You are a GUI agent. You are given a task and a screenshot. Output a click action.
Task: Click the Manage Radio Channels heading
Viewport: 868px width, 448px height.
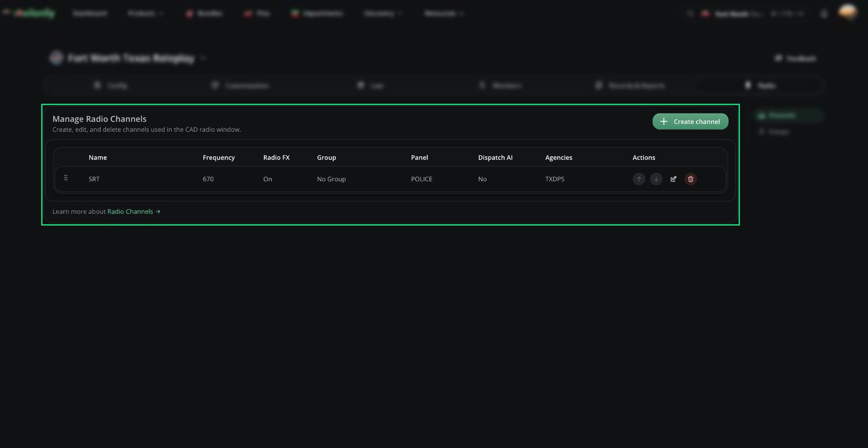[100, 119]
